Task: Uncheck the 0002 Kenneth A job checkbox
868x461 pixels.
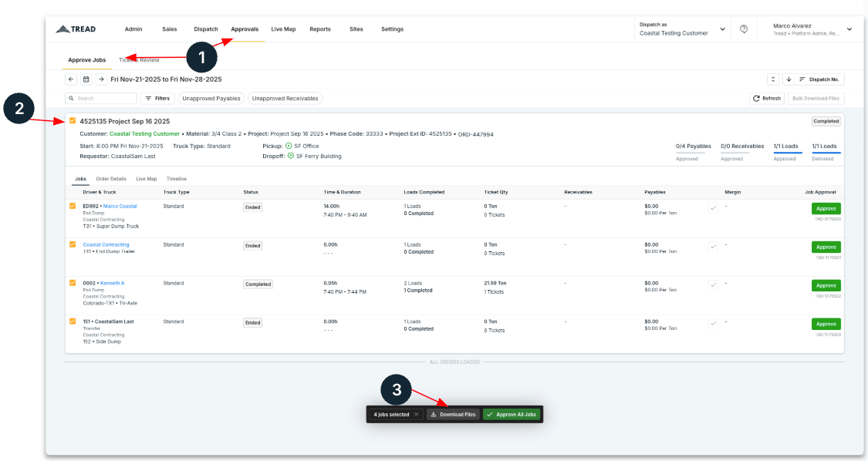Action: click(x=73, y=283)
